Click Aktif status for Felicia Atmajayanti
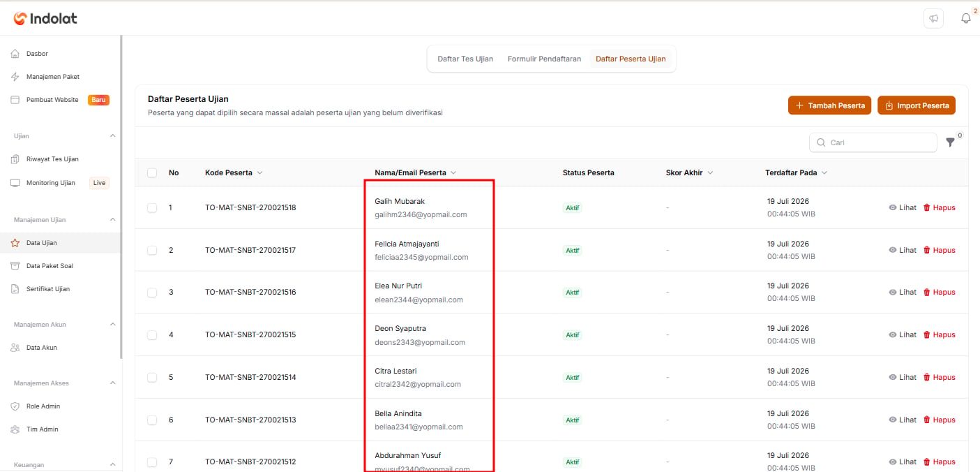This screenshot has width=980, height=472. pos(573,251)
